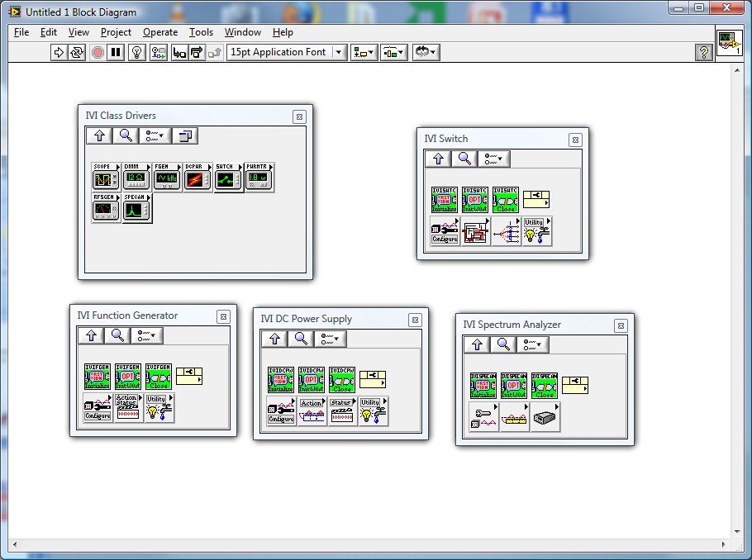Open View options dropdown in IVI Class Drivers
This screenshot has height=560, width=752.
155,135
